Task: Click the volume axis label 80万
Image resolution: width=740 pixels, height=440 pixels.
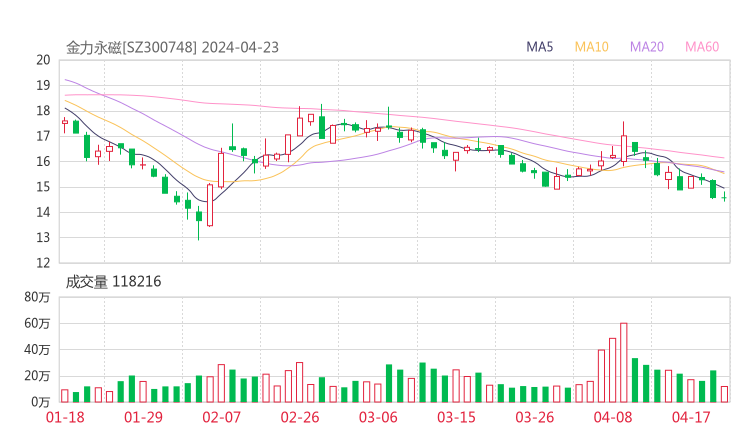Action: (x=37, y=297)
